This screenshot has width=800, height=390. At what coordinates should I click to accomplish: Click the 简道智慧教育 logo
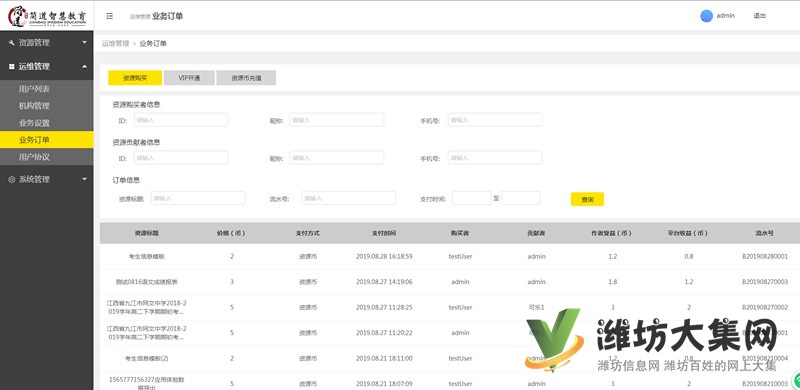[47, 16]
